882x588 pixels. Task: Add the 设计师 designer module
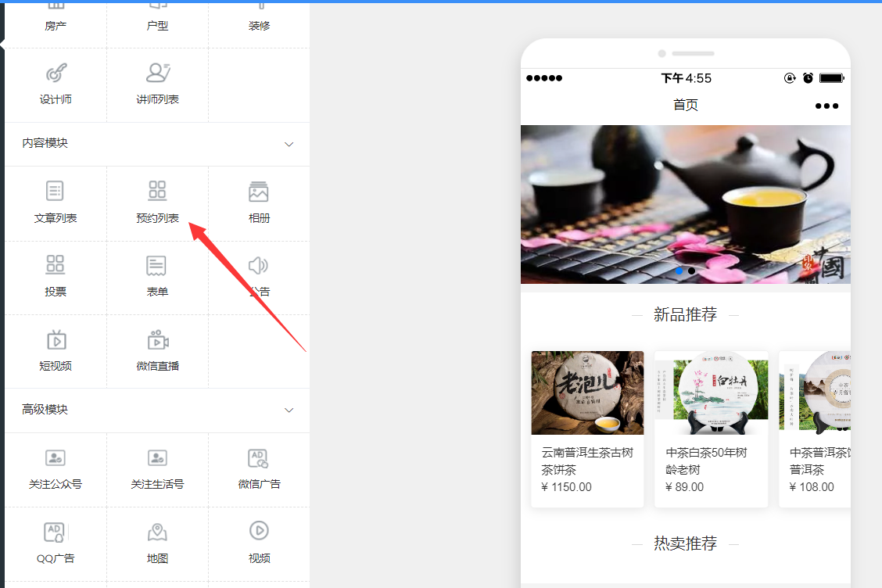[56, 84]
